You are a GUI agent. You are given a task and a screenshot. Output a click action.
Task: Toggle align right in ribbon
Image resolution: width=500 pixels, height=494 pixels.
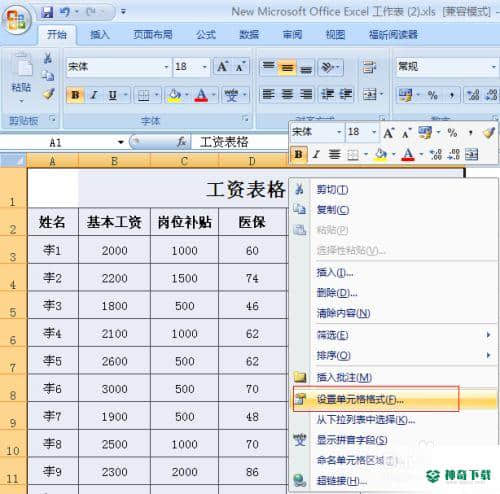pyautogui.click(x=306, y=95)
